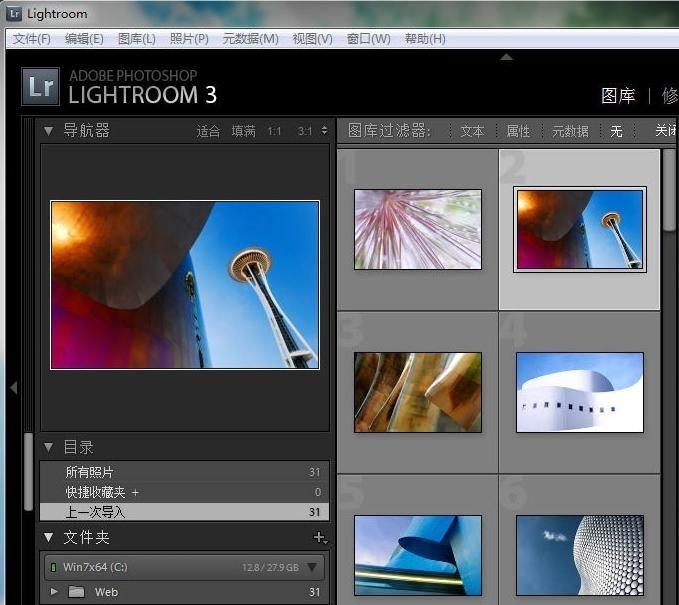
Task: Select the white curved building thumbnail
Action: point(579,392)
